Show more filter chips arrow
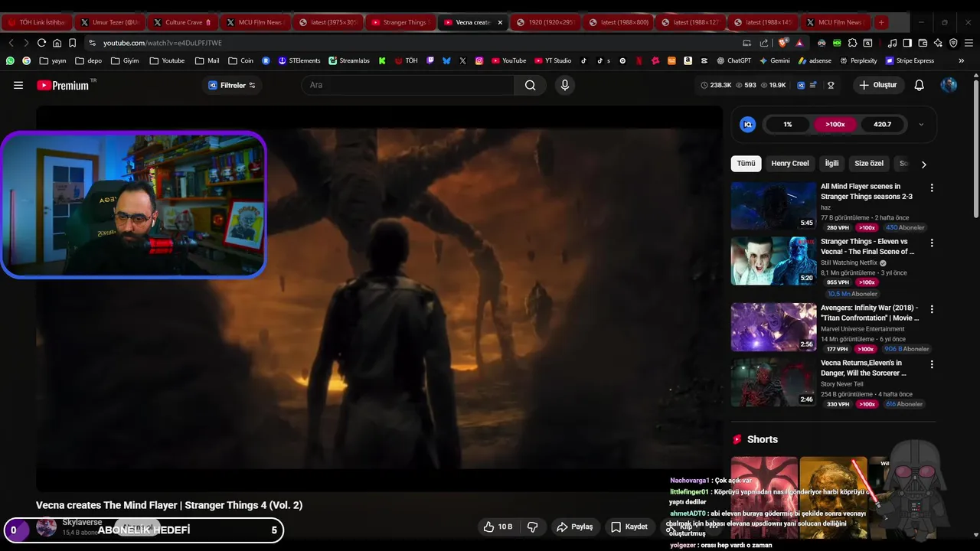Screen dimensions: 980x551 923,164
